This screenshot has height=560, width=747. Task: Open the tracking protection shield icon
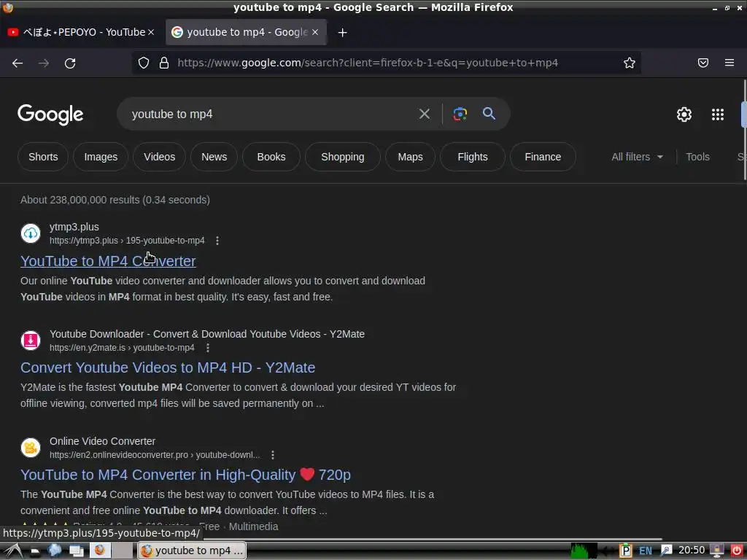(144, 63)
